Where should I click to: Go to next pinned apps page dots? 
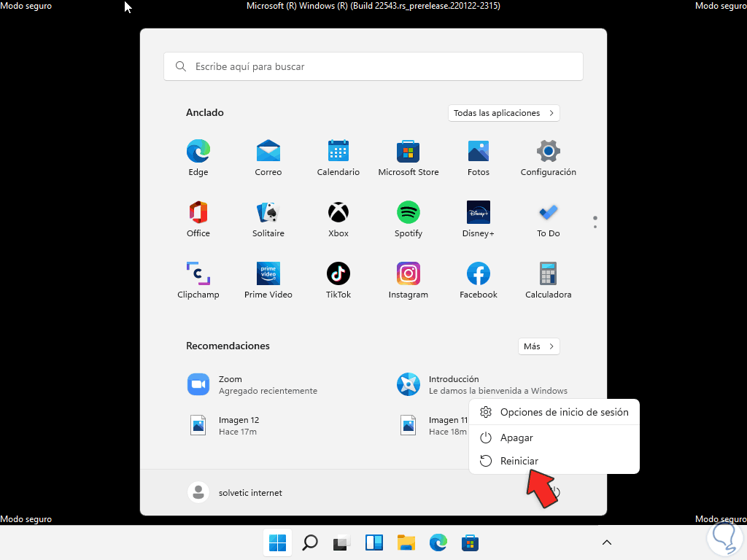(595, 222)
